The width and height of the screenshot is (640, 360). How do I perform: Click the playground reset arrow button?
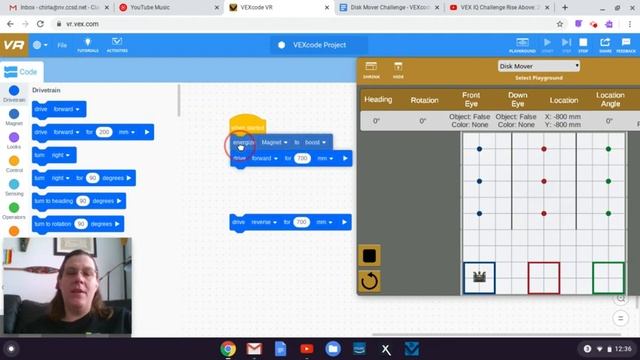[x=369, y=281]
